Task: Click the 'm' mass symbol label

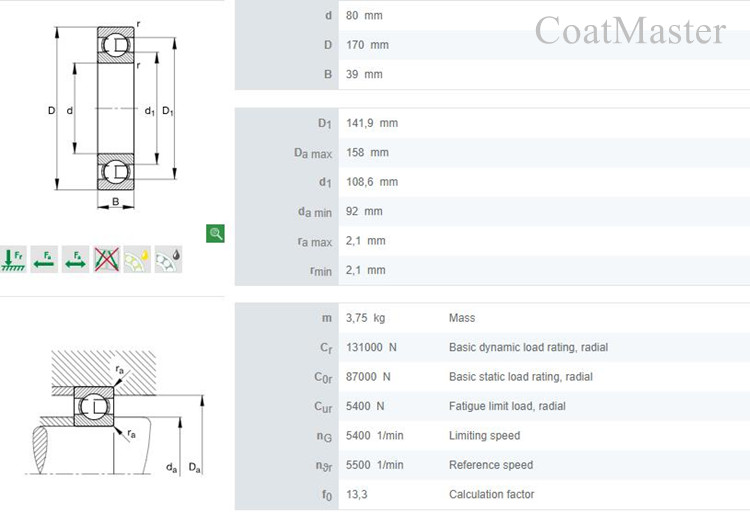Action: (327, 318)
